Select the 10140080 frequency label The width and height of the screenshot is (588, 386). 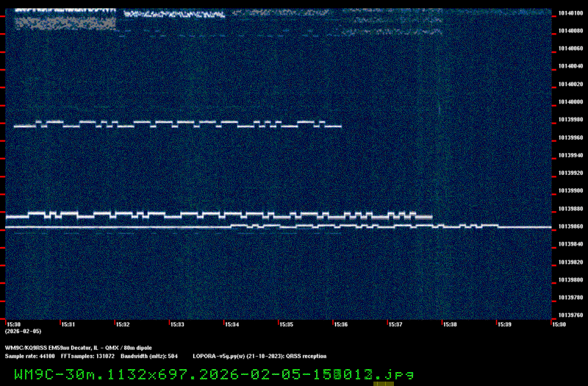(571, 31)
